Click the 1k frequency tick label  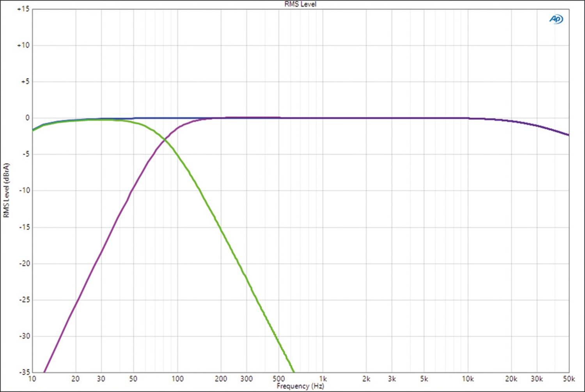(x=323, y=379)
